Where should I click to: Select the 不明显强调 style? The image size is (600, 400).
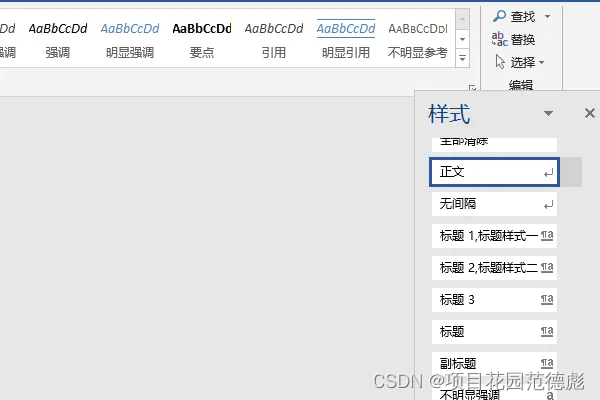click(x=494, y=393)
